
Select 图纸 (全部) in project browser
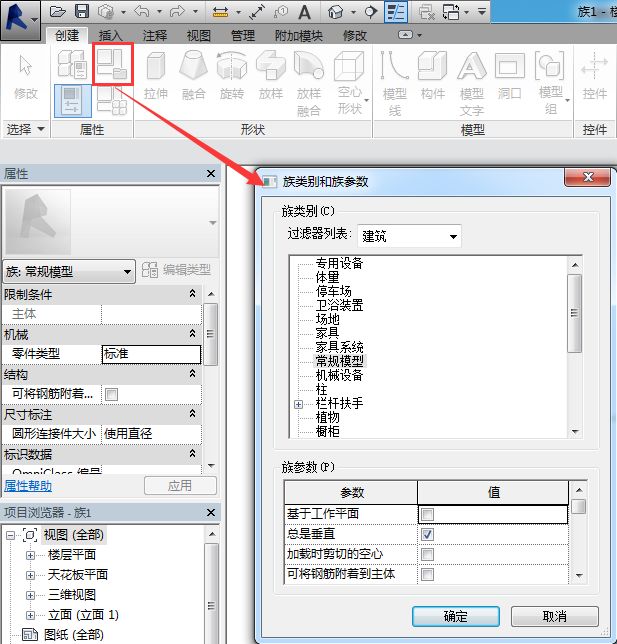pyautogui.click(x=74, y=635)
